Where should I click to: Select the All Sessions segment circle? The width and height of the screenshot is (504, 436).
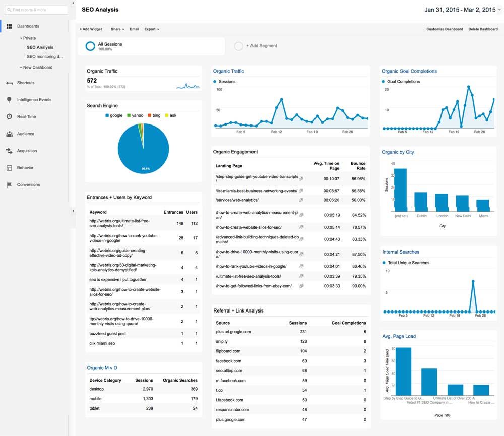(90, 46)
